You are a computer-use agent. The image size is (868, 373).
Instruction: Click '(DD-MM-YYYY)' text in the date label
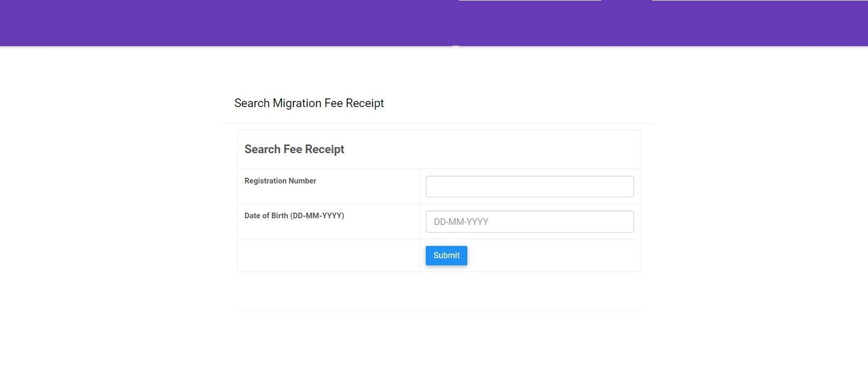[317, 216]
